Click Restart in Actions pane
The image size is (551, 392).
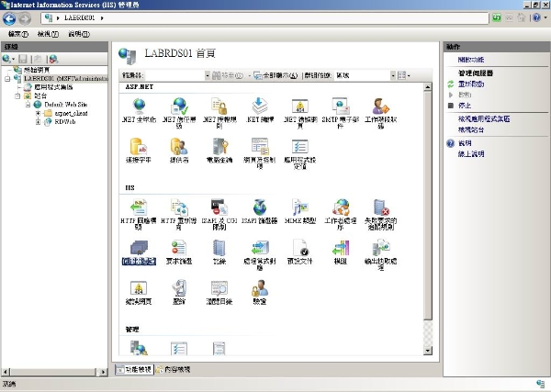coord(471,84)
